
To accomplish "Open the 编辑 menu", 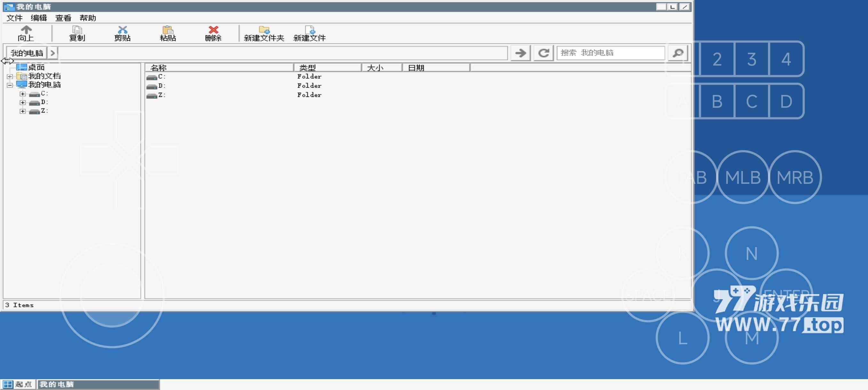I will (x=39, y=18).
